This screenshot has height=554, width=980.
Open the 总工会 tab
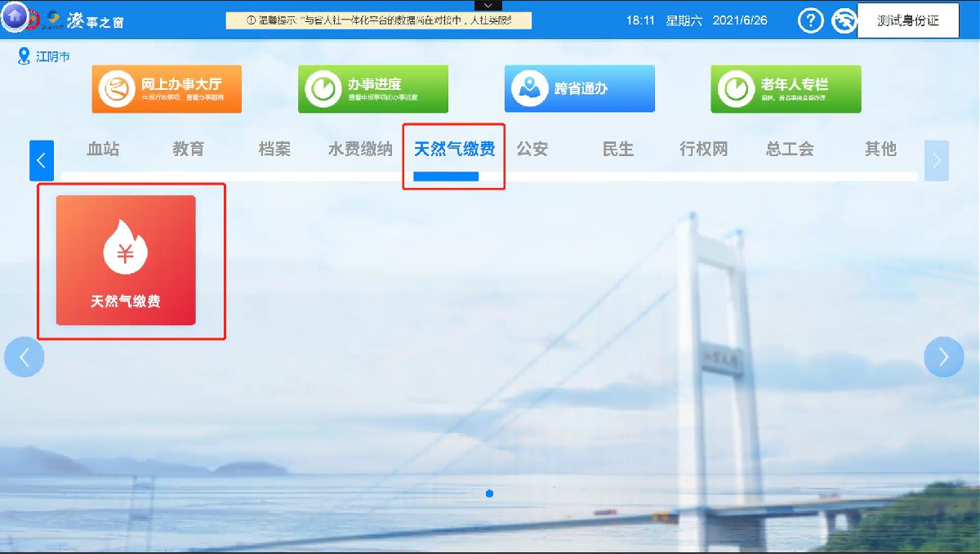tap(789, 150)
